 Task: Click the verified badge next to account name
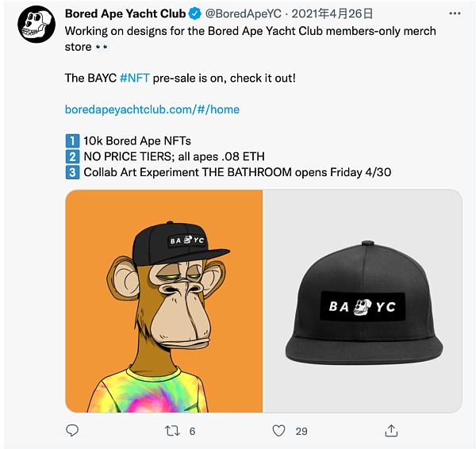pos(194,13)
